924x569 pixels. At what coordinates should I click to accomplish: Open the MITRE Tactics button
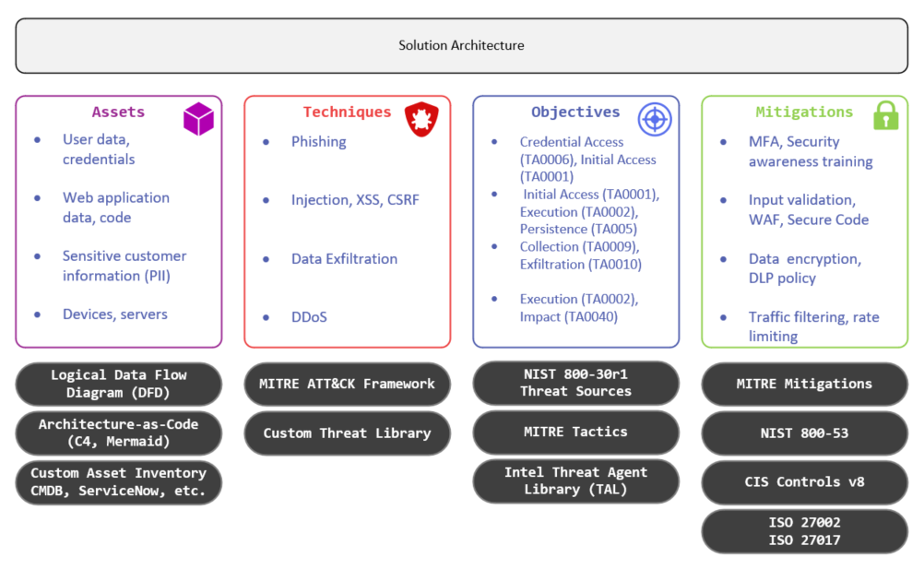tap(575, 432)
